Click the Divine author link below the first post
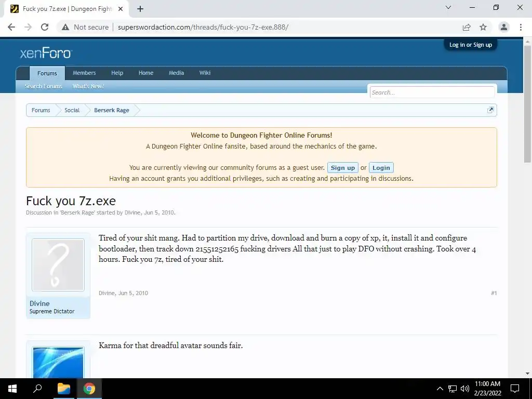Image resolution: width=532 pixels, height=399 pixels. (107, 293)
